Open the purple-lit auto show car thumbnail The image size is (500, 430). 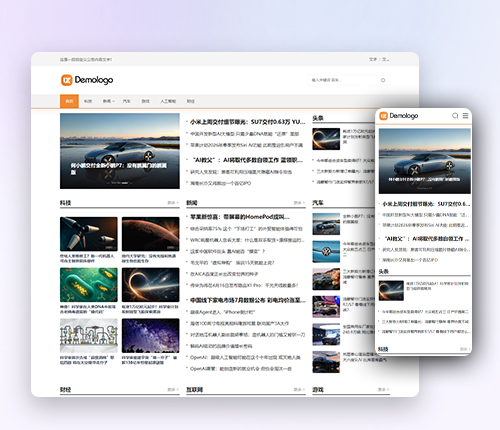click(326, 307)
